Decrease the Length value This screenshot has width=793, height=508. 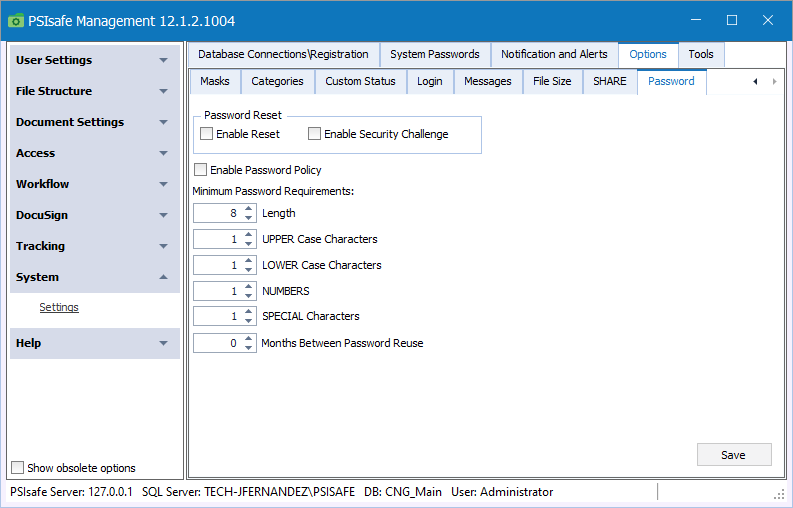248,218
